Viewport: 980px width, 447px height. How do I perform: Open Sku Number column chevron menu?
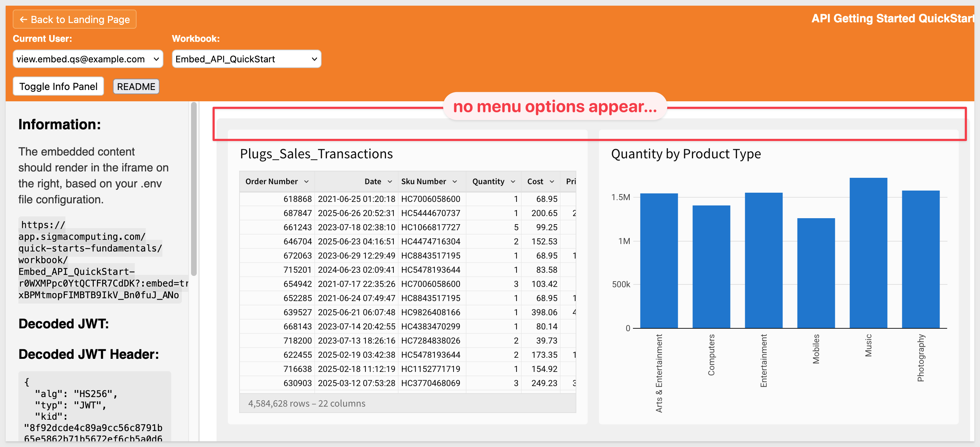[455, 182]
